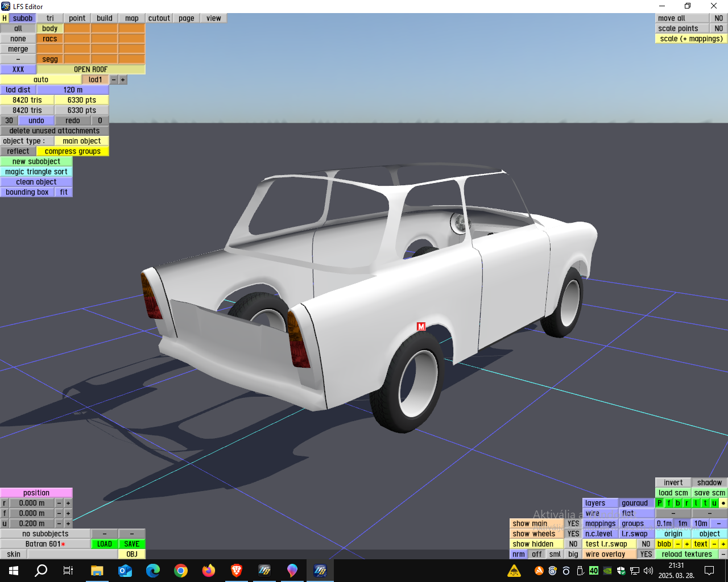The image size is (728, 582).
Task: Open File Explorer from the taskbar
Action: [x=97, y=571]
